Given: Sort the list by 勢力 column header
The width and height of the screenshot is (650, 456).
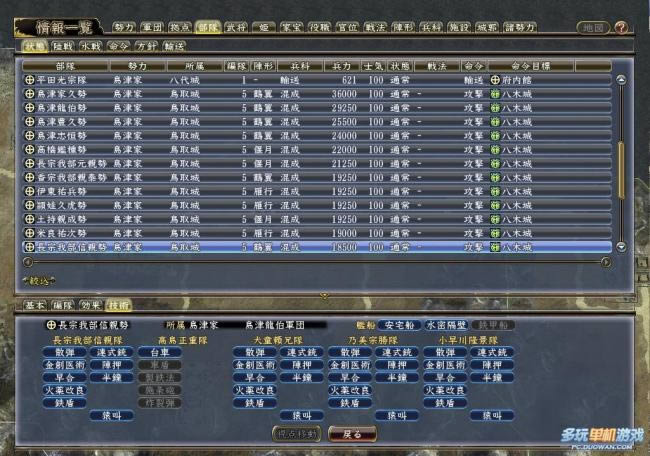Looking at the screenshot, I should (138, 66).
